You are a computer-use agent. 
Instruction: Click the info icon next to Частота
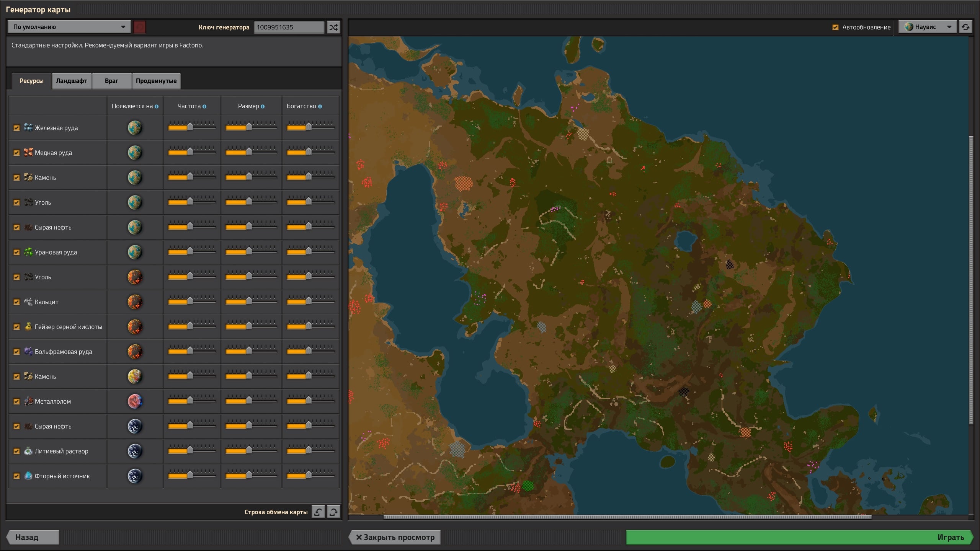204,106
